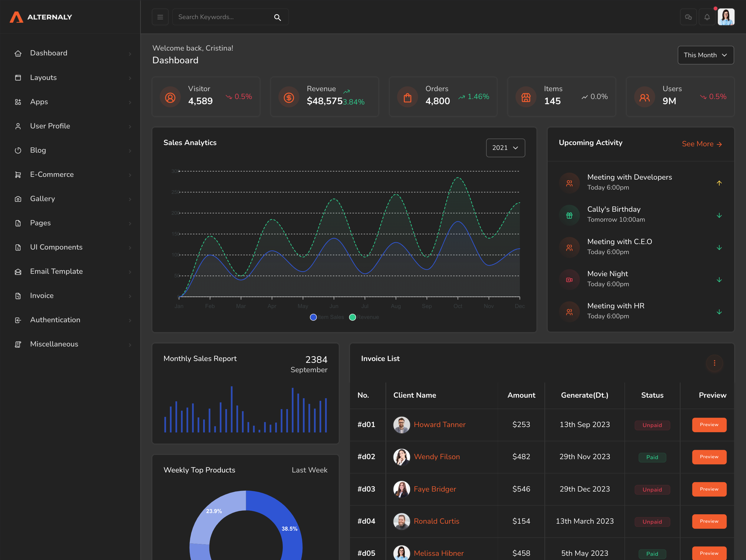Image resolution: width=746 pixels, height=560 pixels.
Task: Click Unpaid status badge for #d04
Action: coord(652,522)
